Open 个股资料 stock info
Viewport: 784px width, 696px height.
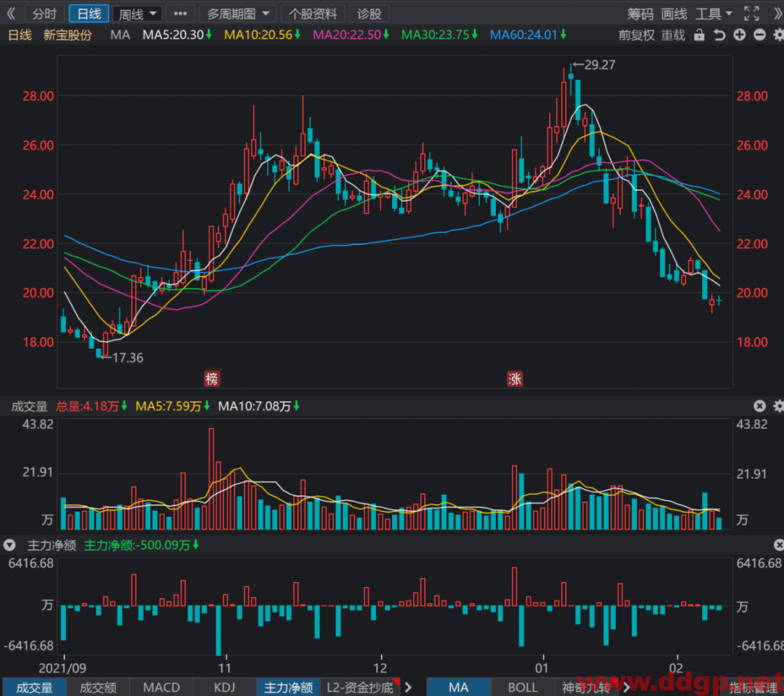point(313,14)
